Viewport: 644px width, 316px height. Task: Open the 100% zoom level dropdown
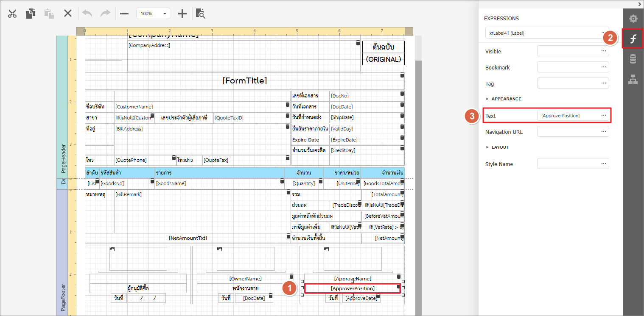click(153, 14)
